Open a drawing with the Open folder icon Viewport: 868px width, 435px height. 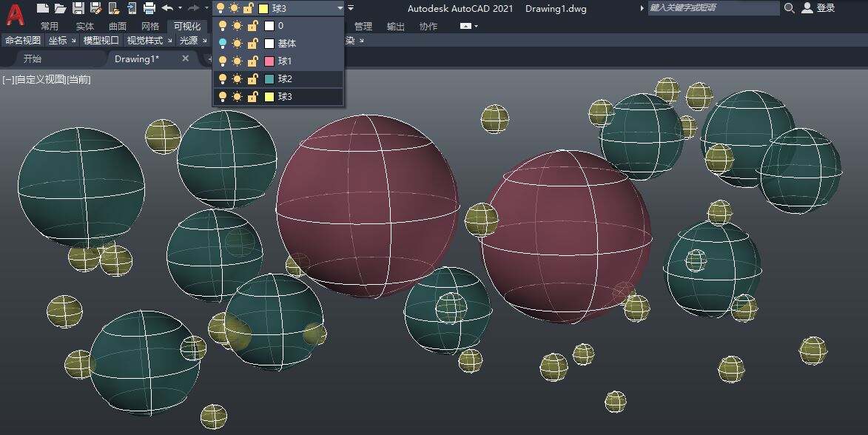click(x=60, y=8)
